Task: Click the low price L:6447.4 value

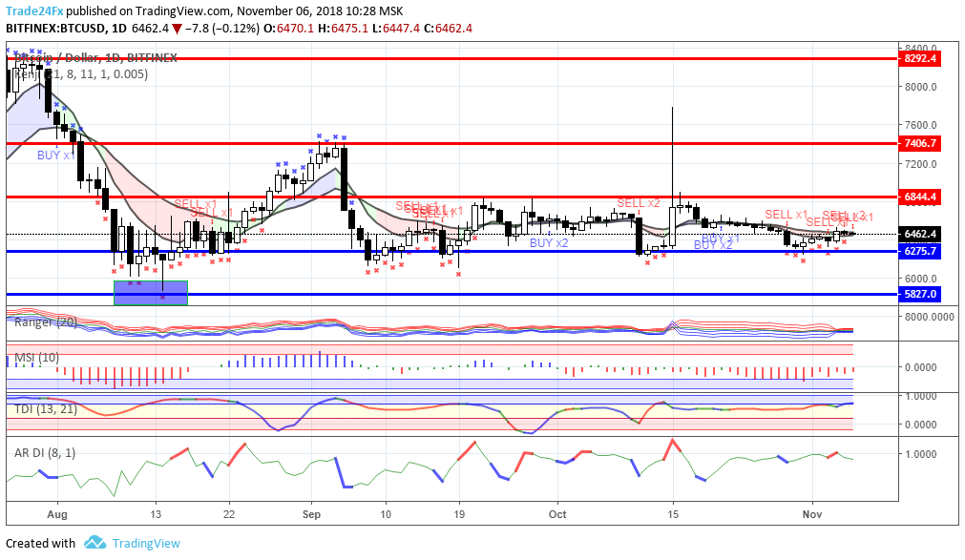Action: pyautogui.click(x=396, y=29)
